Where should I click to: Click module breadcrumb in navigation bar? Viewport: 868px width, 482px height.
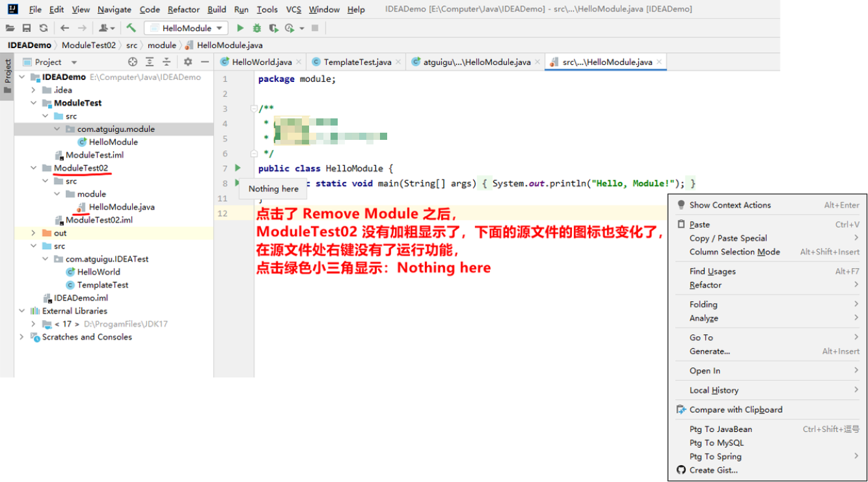point(162,45)
